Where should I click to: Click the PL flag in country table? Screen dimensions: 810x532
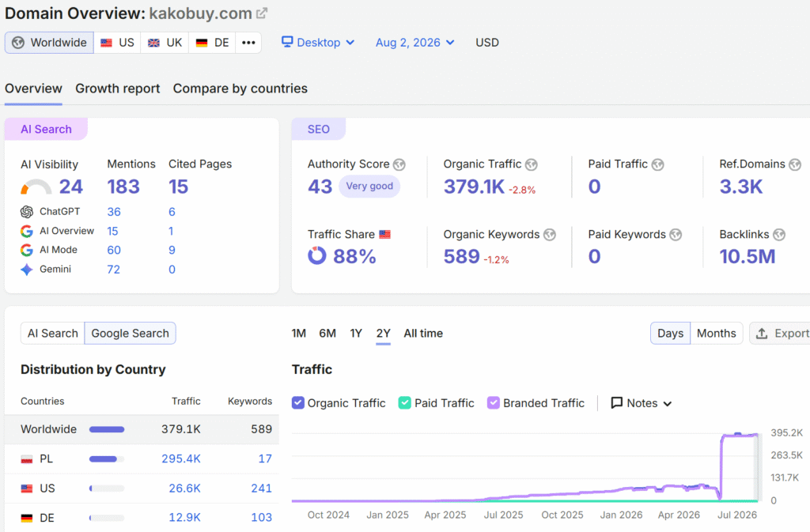coord(27,459)
